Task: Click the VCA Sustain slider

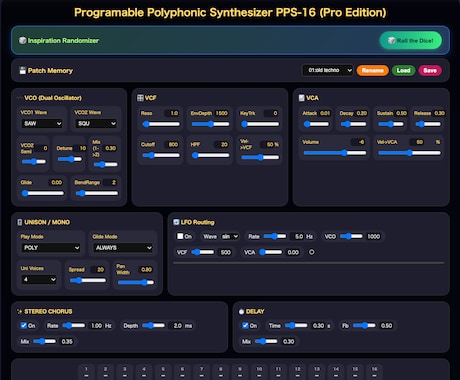Action: tap(391, 124)
